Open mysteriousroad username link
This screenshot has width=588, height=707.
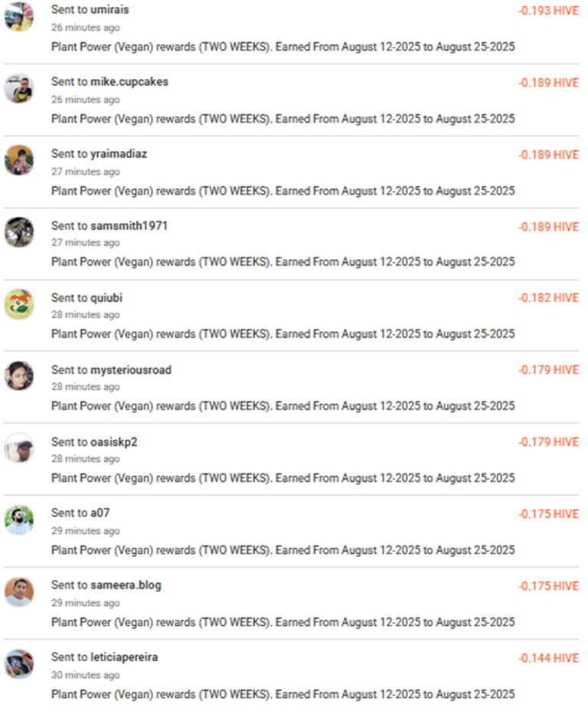(x=131, y=370)
